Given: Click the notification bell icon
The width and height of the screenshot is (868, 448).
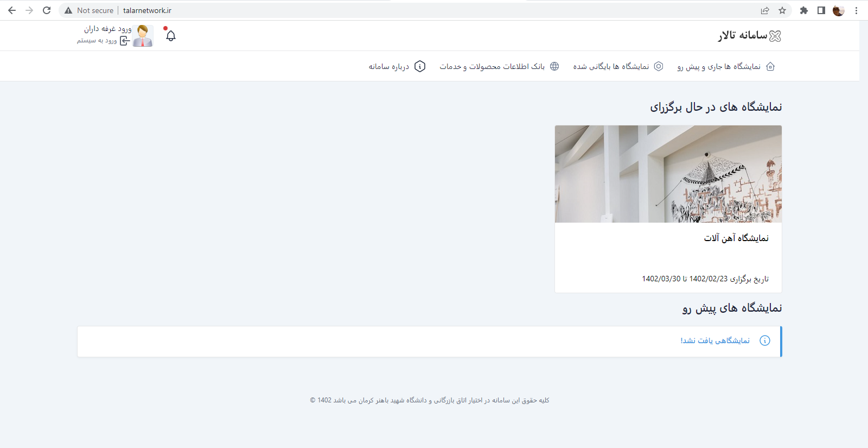Looking at the screenshot, I should click(170, 36).
